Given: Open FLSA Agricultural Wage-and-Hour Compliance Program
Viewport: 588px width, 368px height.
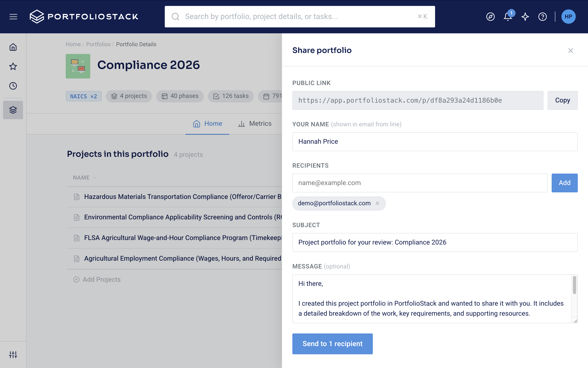Looking at the screenshot, I should coord(183,238).
